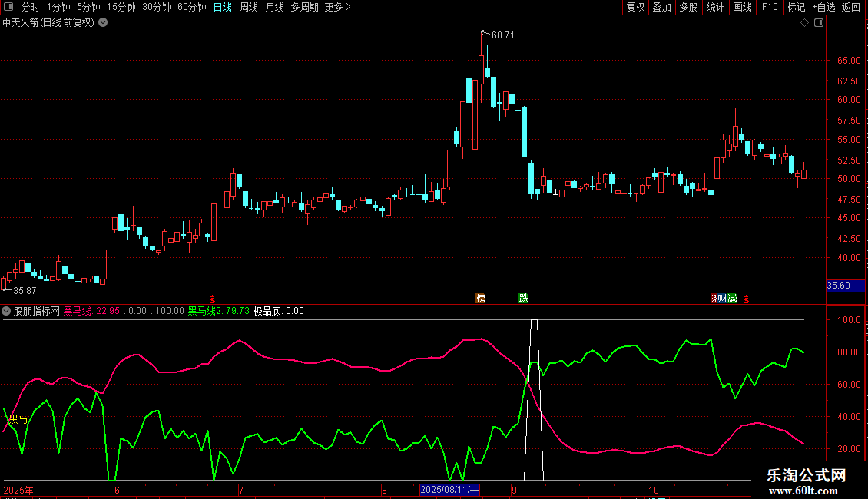Select the 30分钟 period tab

click(157, 7)
